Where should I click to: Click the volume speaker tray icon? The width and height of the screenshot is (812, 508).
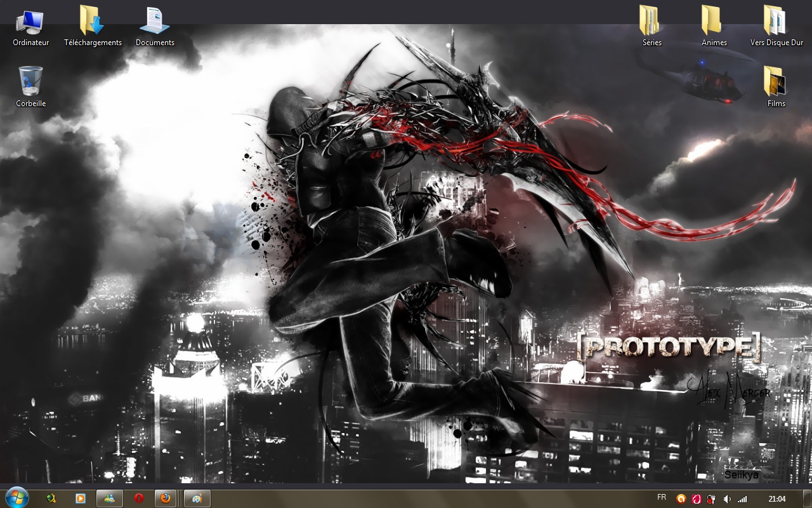[727, 499]
